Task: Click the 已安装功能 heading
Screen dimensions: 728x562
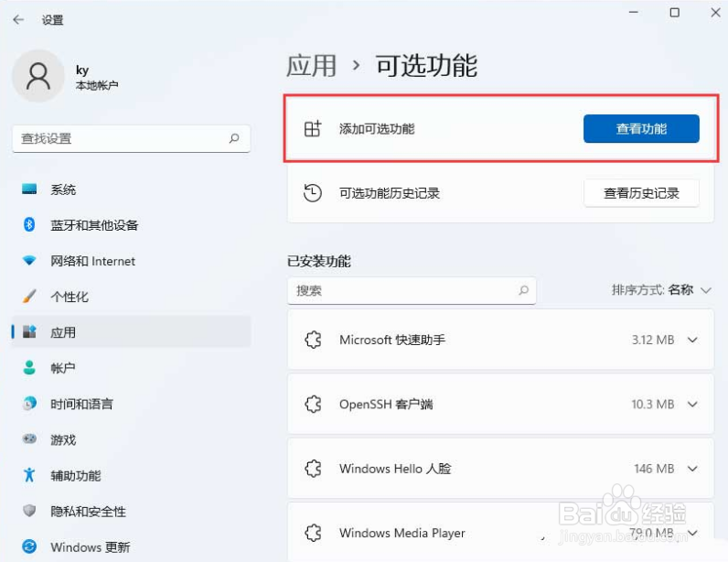Action: tap(319, 261)
